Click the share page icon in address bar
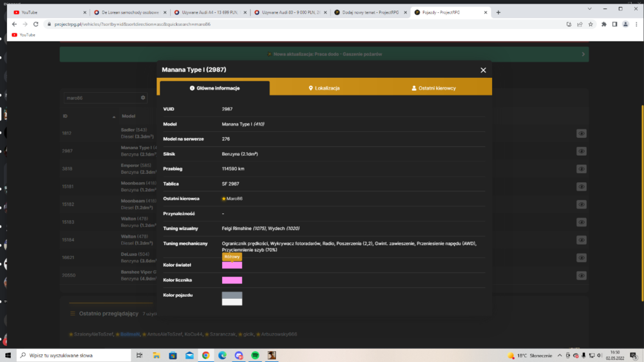The image size is (644, 362). tap(580, 24)
